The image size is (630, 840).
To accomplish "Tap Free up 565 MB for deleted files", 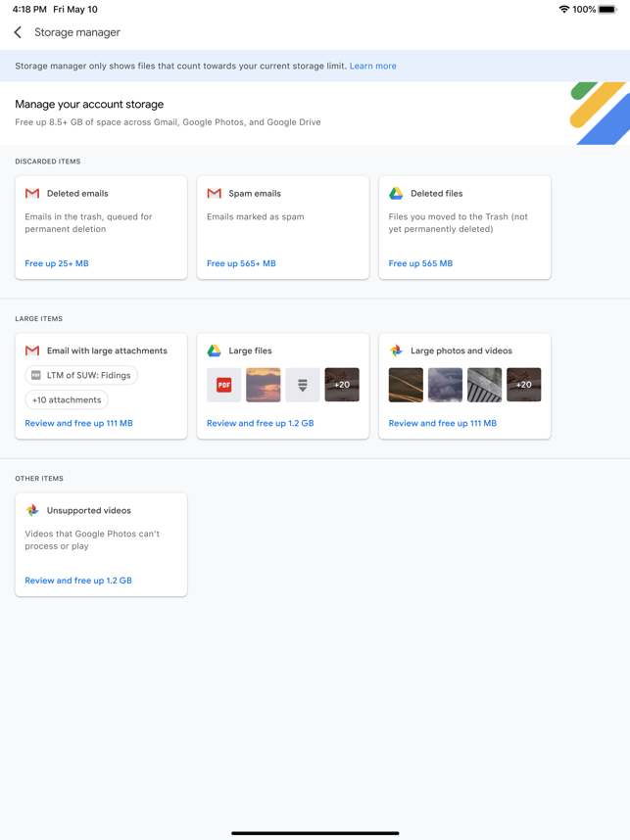I will [x=420, y=263].
